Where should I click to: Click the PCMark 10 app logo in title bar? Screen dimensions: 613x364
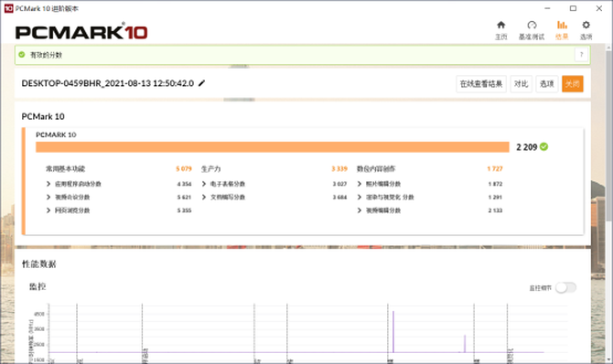pyautogui.click(x=8, y=8)
